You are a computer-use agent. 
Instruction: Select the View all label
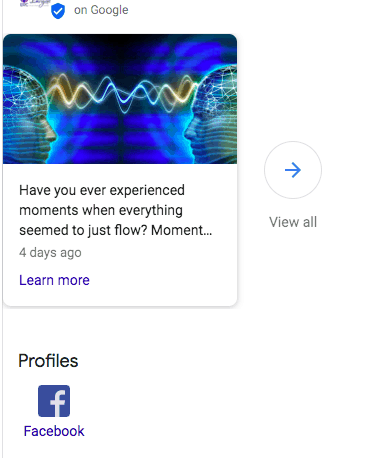pyautogui.click(x=293, y=222)
